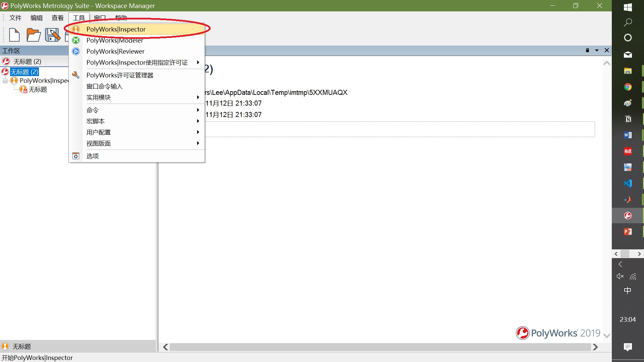The image size is (644, 362).
Task: Open PolyWorks|Reviewer from menu
Action: [115, 51]
